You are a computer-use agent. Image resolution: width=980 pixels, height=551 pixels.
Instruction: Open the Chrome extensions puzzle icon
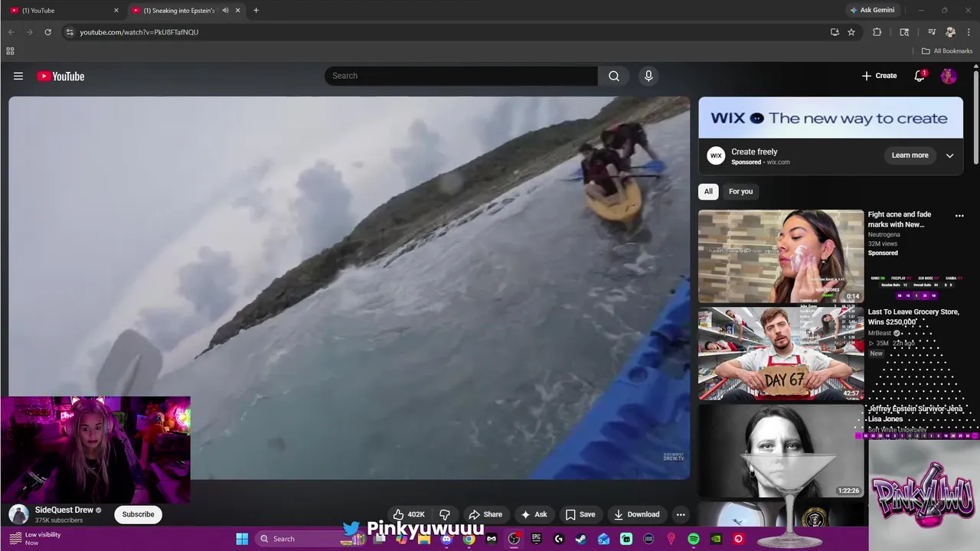click(x=877, y=32)
